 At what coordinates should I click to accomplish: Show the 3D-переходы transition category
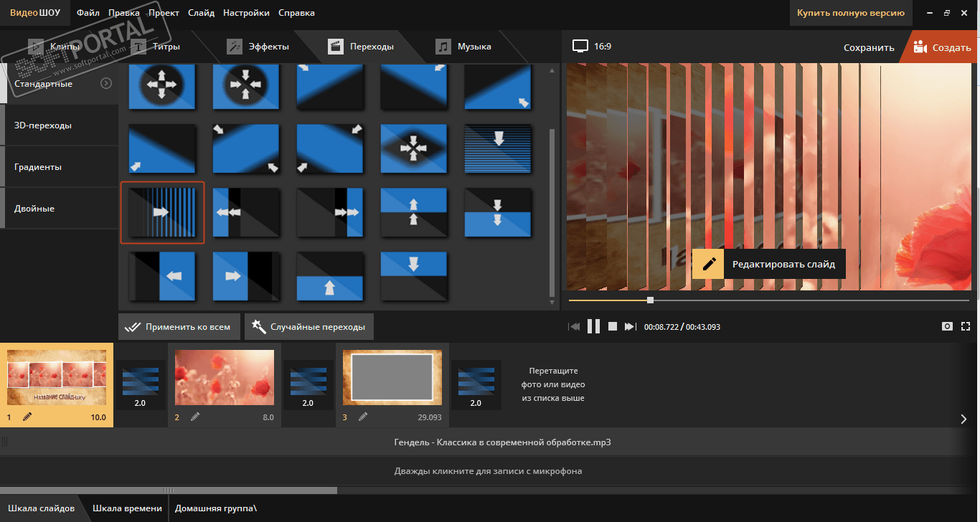coord(60,125)
